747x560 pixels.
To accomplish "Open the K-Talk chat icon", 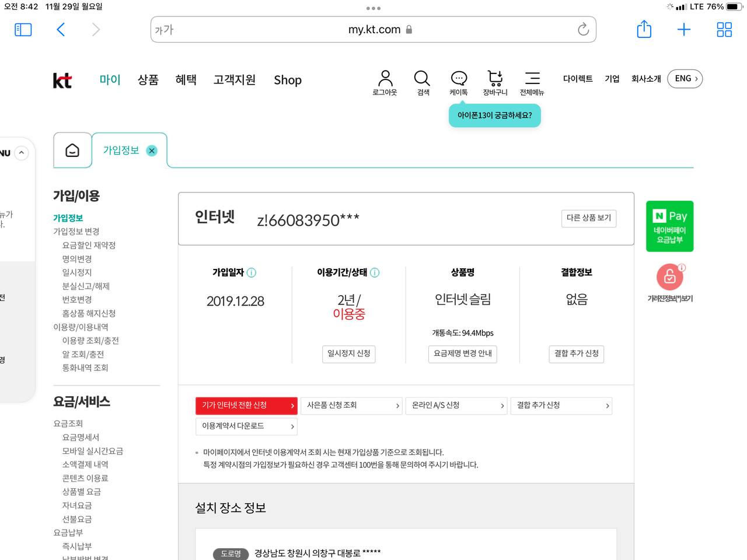I will 459,78.
